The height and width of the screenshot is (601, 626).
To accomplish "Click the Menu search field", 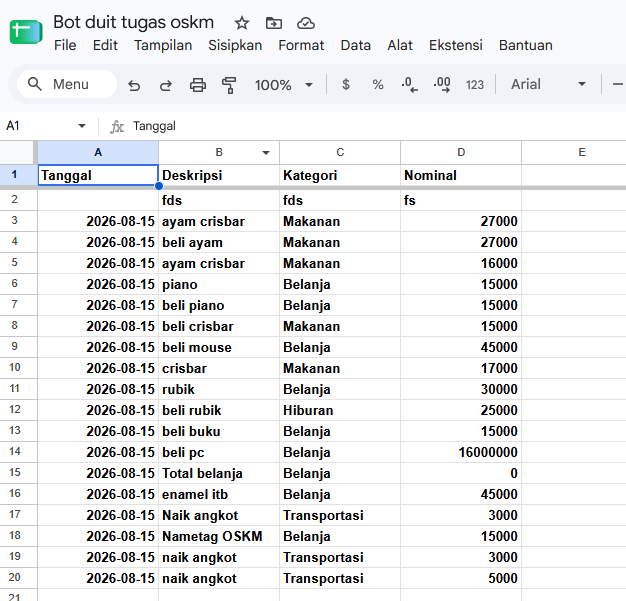I will click(x=67, y=84).
